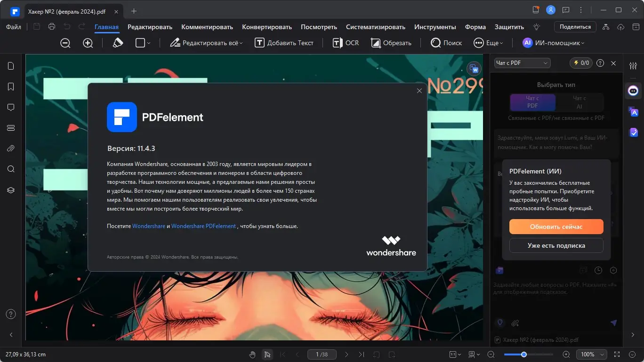This screenshot has height=362, width=644.
Task: Click the help question mark in left sidebar
Action: coord(11,314)
